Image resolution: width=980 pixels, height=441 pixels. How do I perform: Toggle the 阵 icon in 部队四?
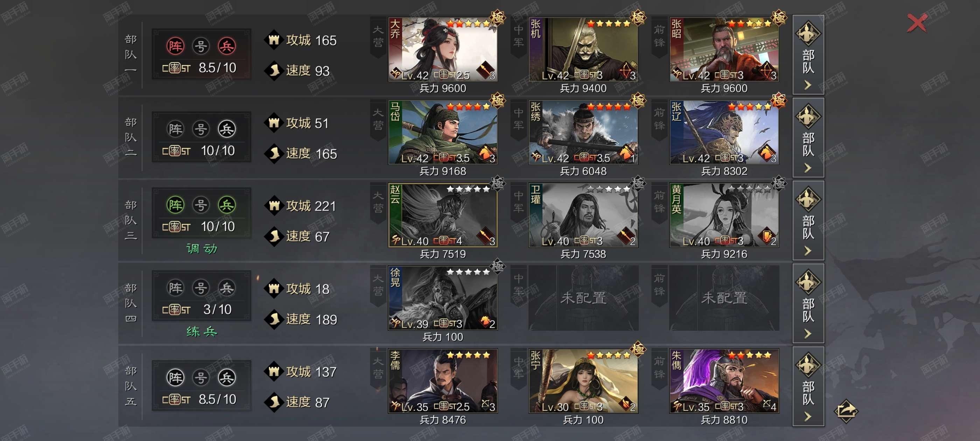point(175,288)
